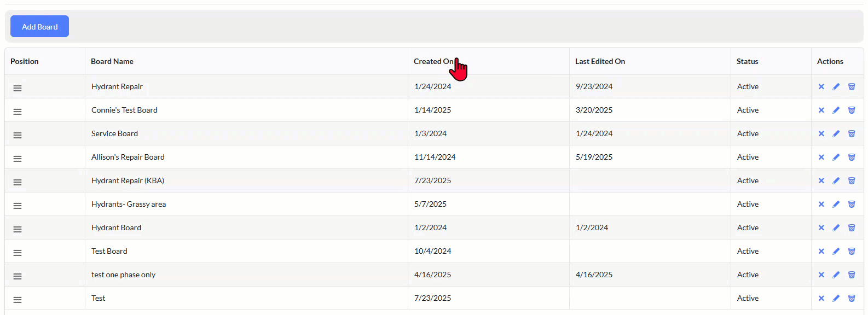Edit Connie's Test Board with pencil icon
This screenshot has width=868, height=315.
(x=836, y=110)
